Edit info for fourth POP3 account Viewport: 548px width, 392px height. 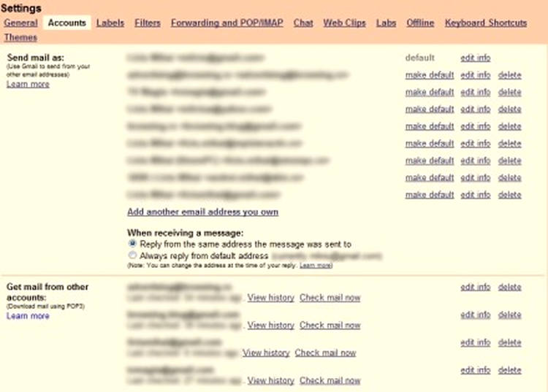click(476, 370)
